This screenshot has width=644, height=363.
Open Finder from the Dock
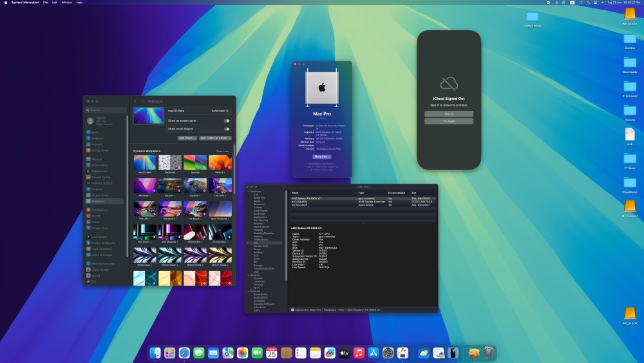[x=155, y=353]
